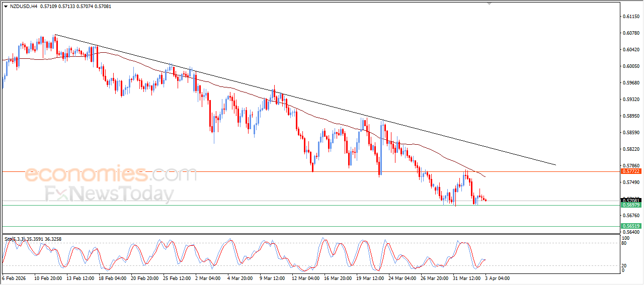Click the 0.58220 label on price axis
Viewport: 644px width, 285px height.
coord(631,149)
